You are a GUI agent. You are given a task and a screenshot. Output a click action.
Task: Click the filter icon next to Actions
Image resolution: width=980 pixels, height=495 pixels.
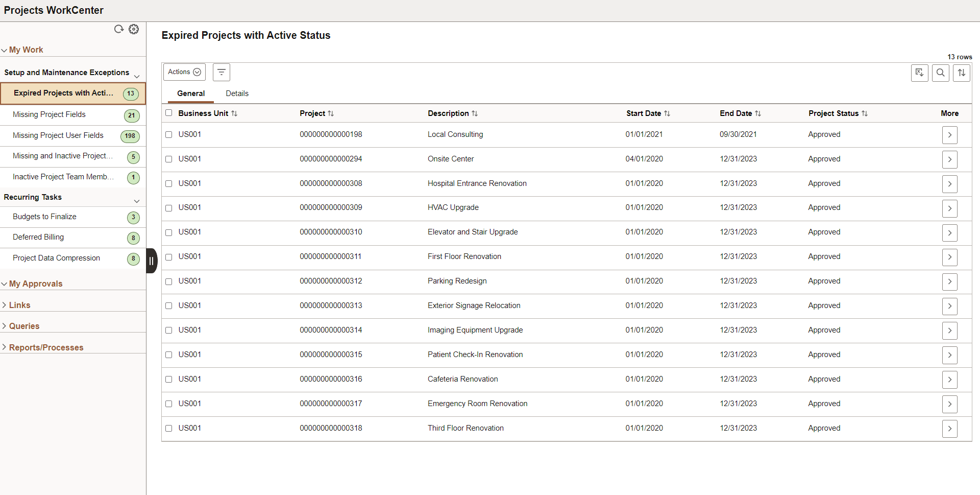[x=221, y=72]
